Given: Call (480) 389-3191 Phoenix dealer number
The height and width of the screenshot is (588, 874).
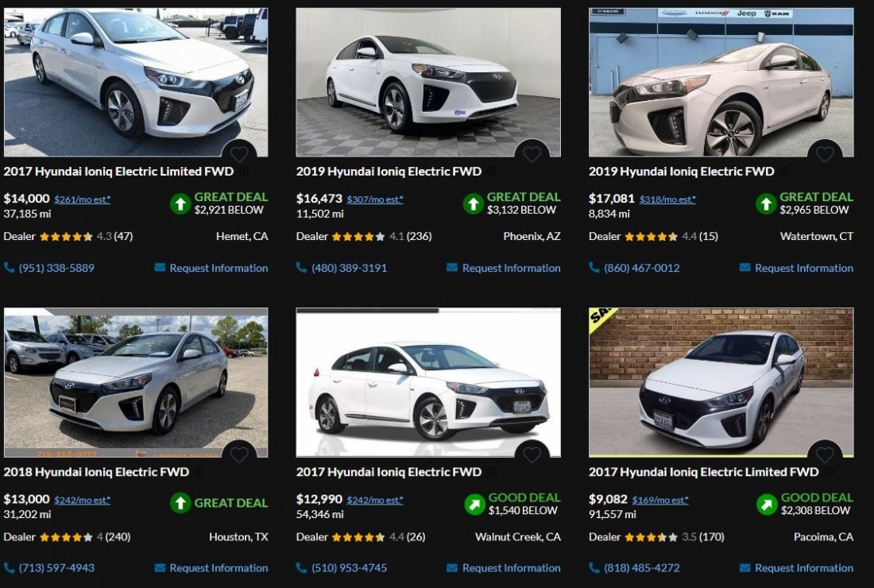Looking at the screenshot, I should (x=349, y=268).
